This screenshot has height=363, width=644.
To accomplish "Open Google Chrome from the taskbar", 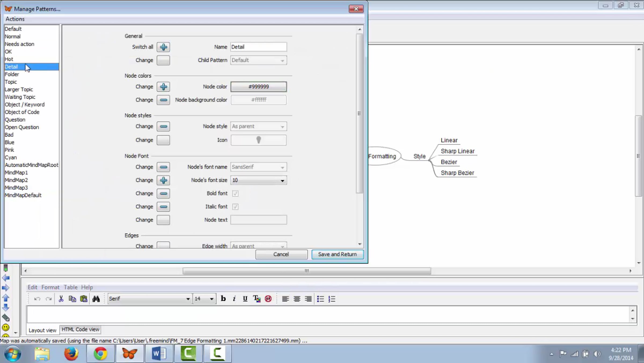I will [100, 353].
